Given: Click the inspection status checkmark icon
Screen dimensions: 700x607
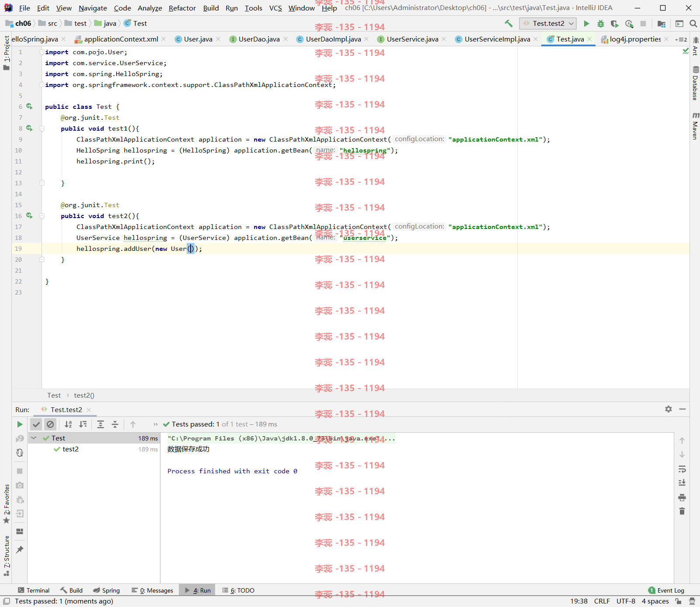Looking at the screenshot, I should pos(685,52).
